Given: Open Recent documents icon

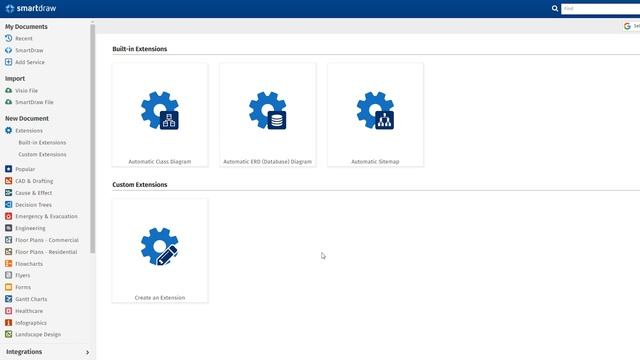Looking at the screenshot, I should pyautogui.click(x=9, y=38).
